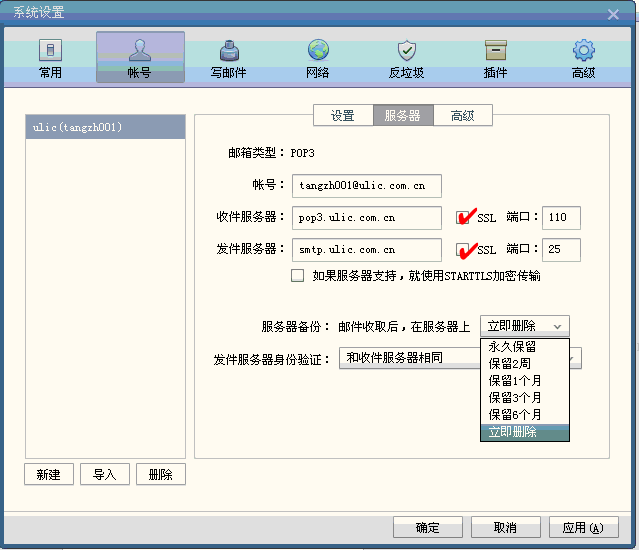Click the 新建 account button
Viewport: 639px width, 551px height.
tap(48, 474)
